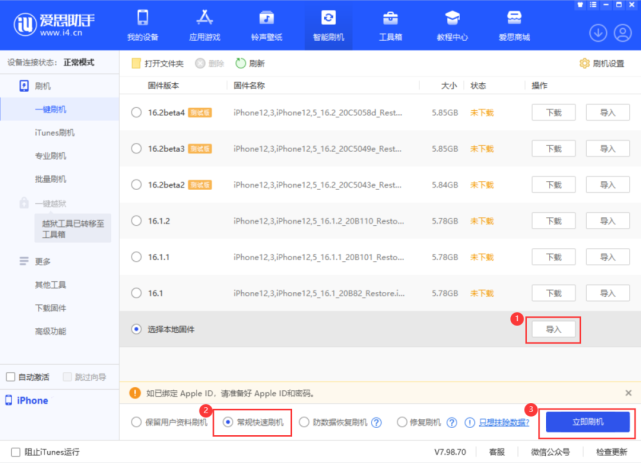Click 只想抹除数据 link

(504, 422)
